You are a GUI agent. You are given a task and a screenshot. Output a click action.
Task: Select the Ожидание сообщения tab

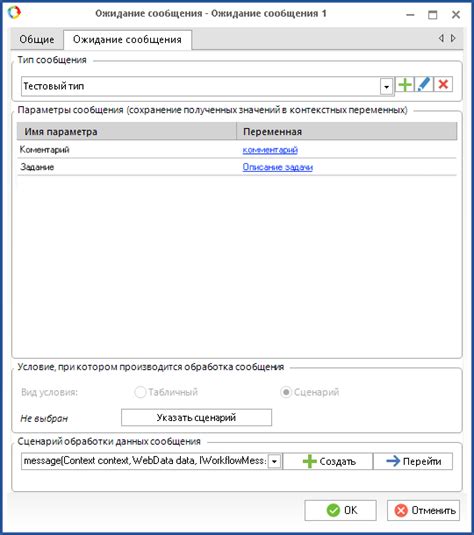127,40
